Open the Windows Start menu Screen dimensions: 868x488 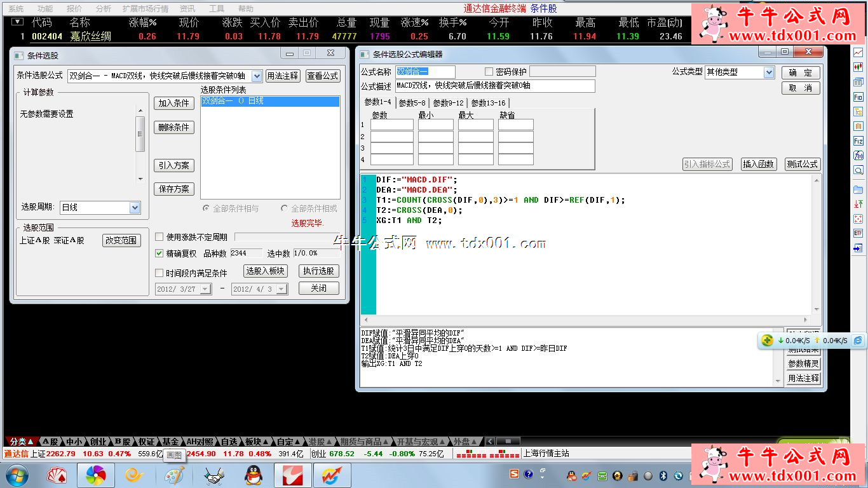[x=16, y=475]
